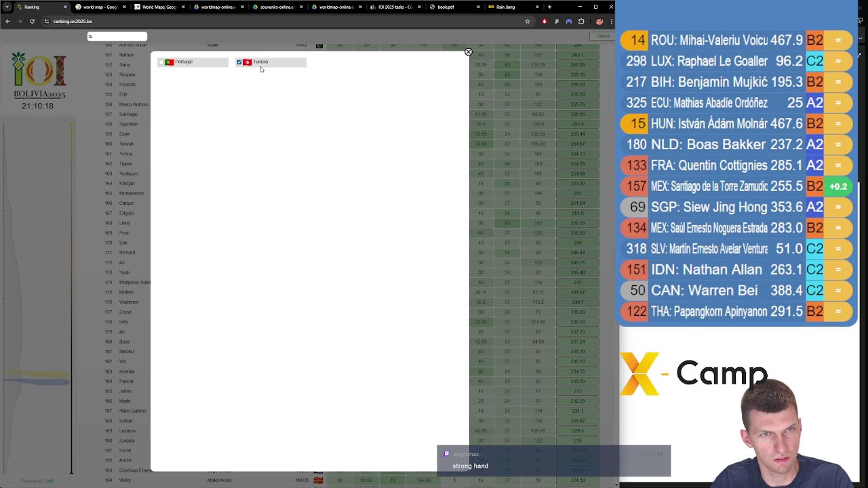The width and height of the screenshot is (868, 488).
Task: Click the contestant name Santiago
Action: (x=128, y=114)
